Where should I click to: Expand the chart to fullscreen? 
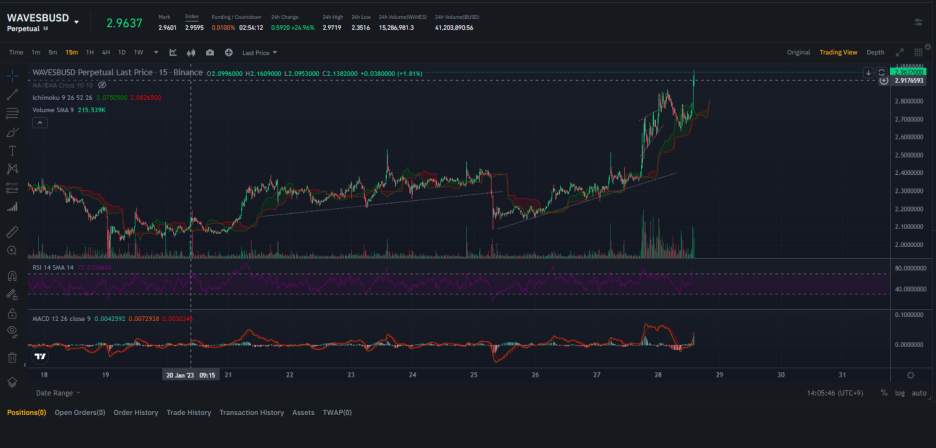tap(900, 53)
